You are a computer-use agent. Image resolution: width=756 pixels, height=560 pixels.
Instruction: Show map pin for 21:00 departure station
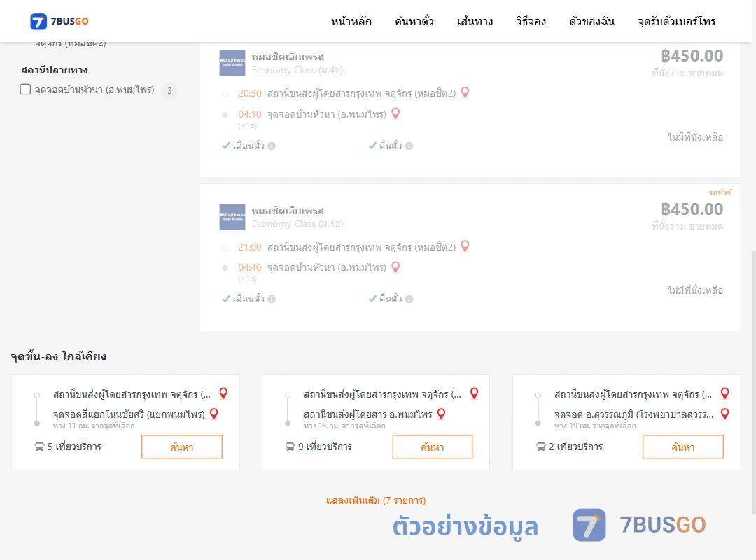(465, 246)
